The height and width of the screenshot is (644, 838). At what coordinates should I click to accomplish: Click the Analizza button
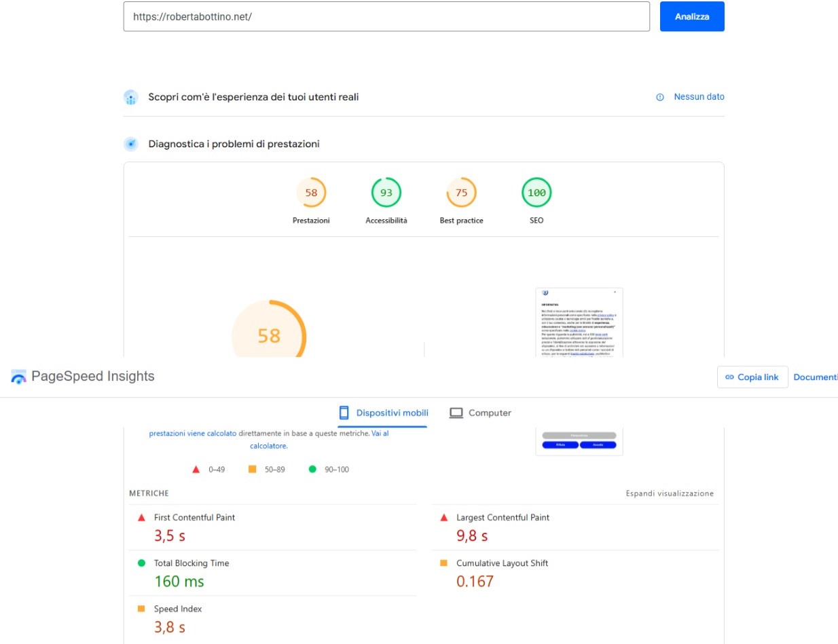tap(692, 16)
